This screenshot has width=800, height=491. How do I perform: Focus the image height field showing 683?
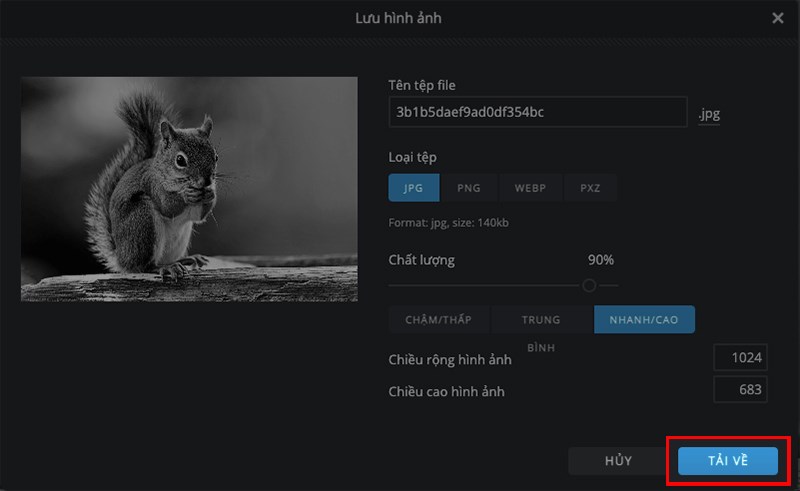tap(740, 390)
